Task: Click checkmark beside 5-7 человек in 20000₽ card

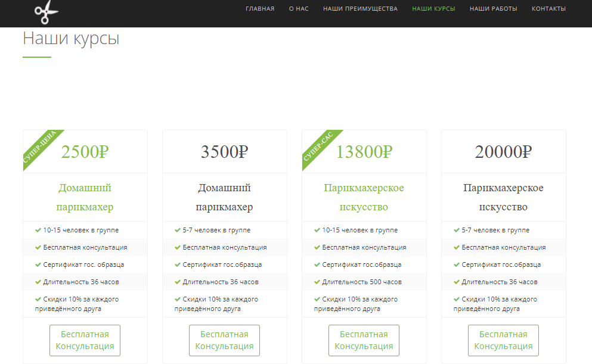Action: 457,230
